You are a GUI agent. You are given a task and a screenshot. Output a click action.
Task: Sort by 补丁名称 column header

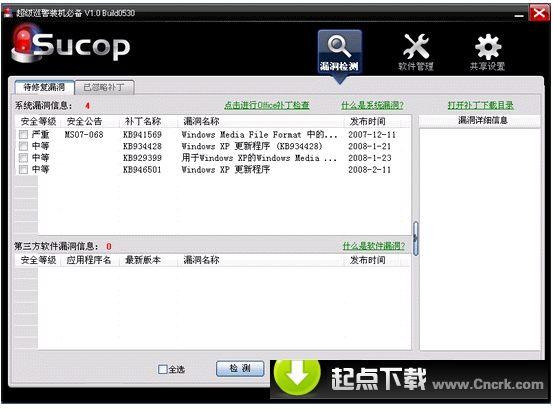[147, 122]
